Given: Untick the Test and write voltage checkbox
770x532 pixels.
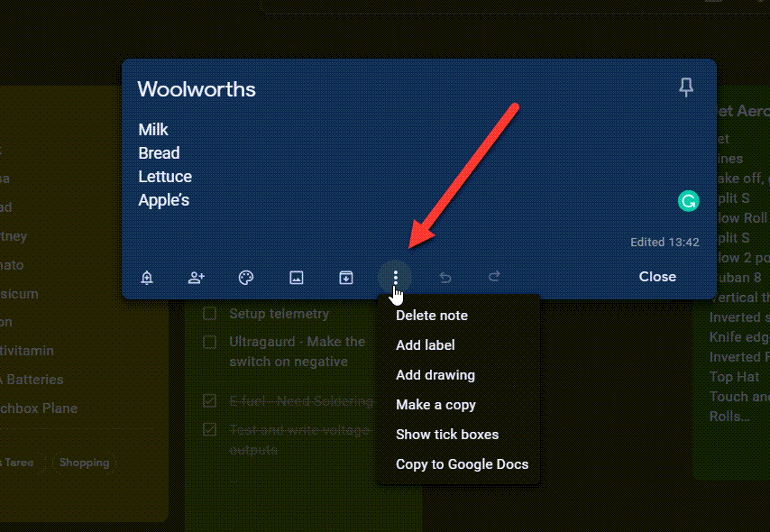Looking at the screenshot, I should click(x=210, y=430).
